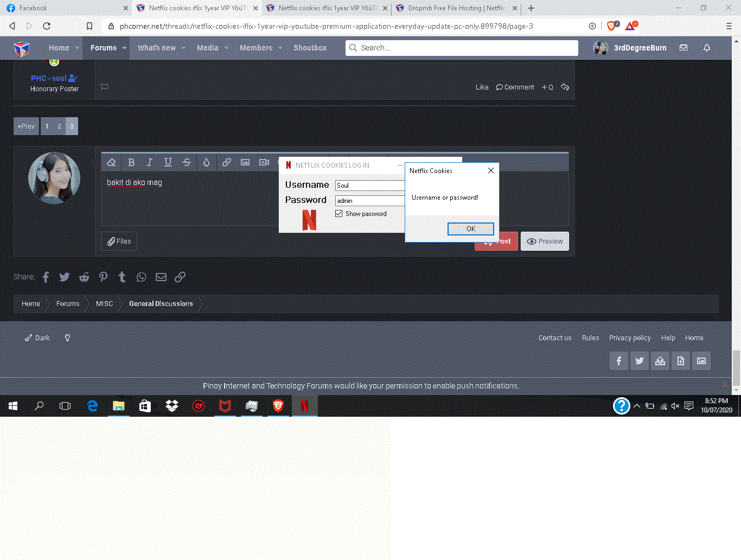Go to page 2 of thread
The height and width of the screenshot is (560, 741).
pos(59,126)
